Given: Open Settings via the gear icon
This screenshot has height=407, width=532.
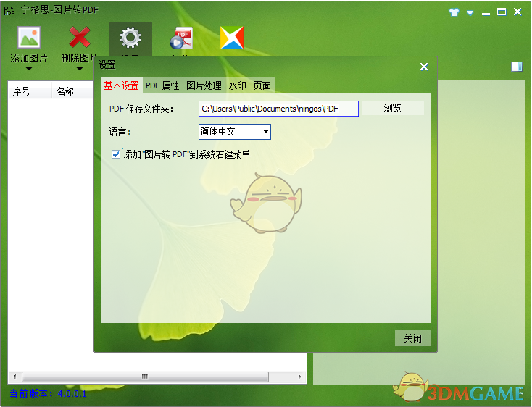Looking at the screenshot, I should click(x=130, y=38).
